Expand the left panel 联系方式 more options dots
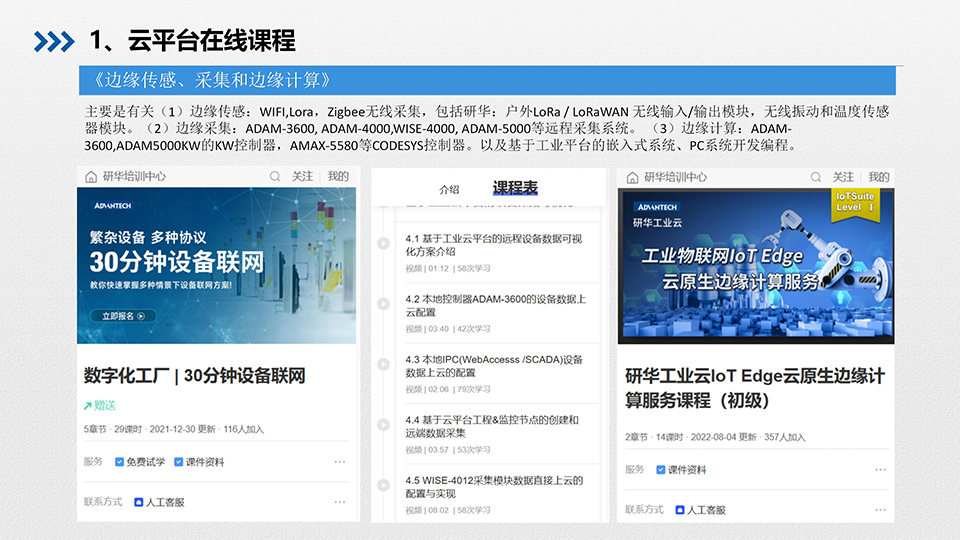Image resolution: width=960 pixels, height=540 pixels. coord(340,502)
